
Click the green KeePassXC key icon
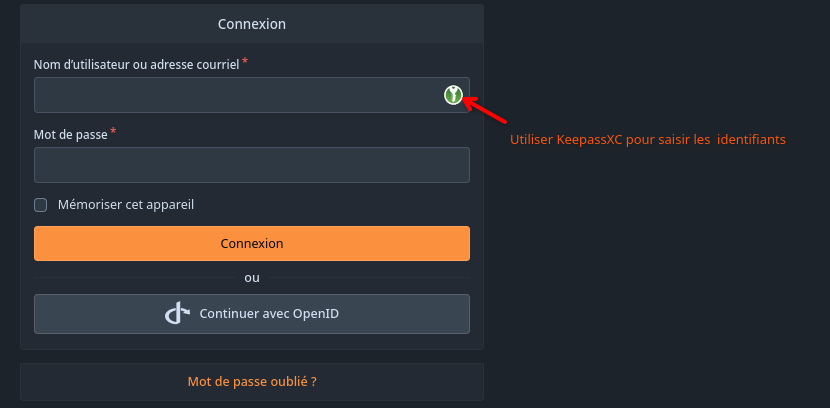[x=453, y=95]
